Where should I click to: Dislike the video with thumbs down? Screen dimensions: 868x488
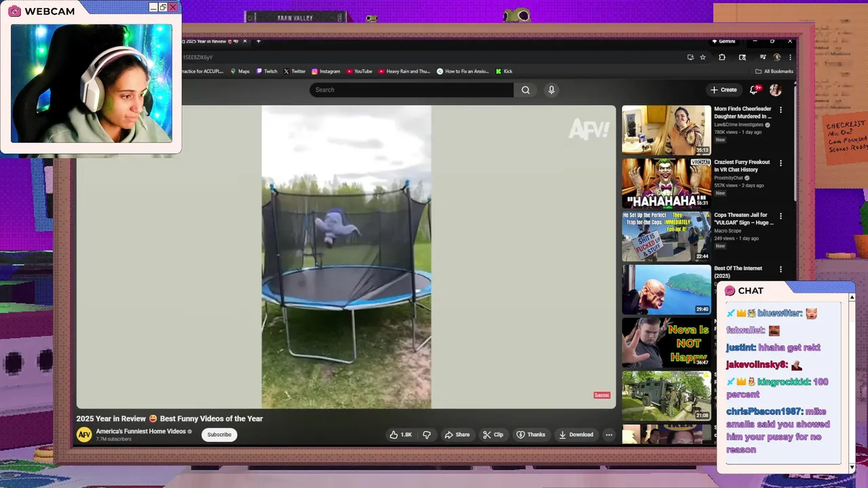pos(427,434)
